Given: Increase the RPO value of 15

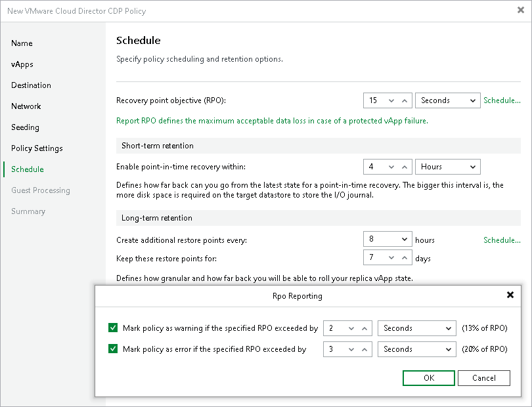Looking at the screenshot, I should pos(405,100).
